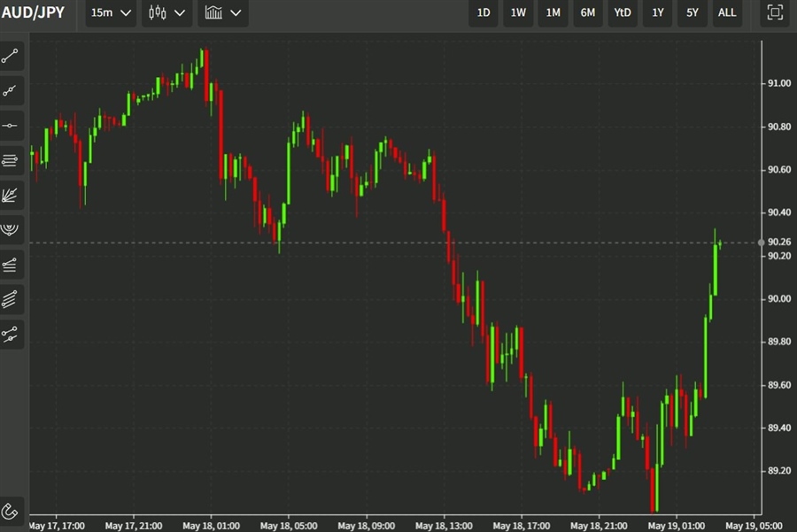Switch to the YtD time range
Screen dimensions: 797x532
(623, 12)
